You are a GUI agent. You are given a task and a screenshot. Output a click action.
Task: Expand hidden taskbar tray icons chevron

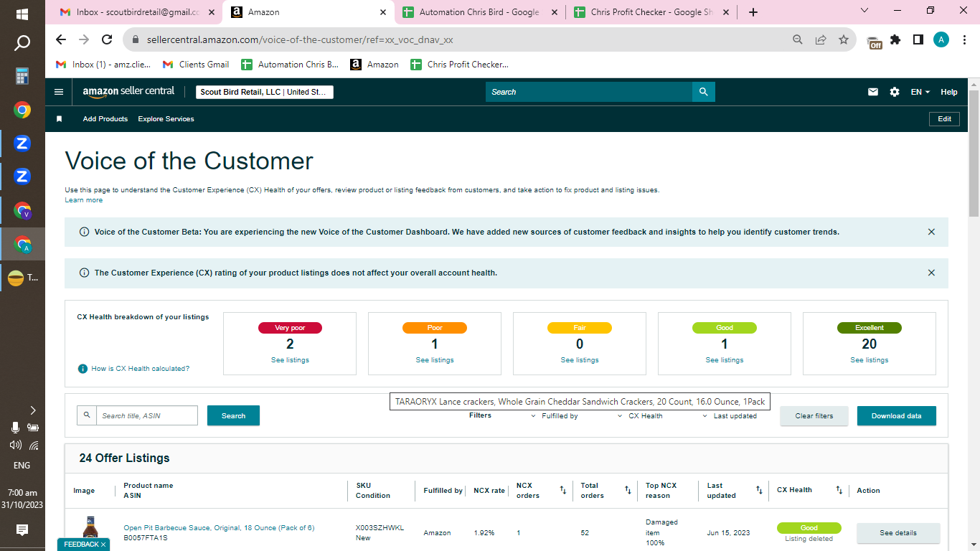coord(33,410)
